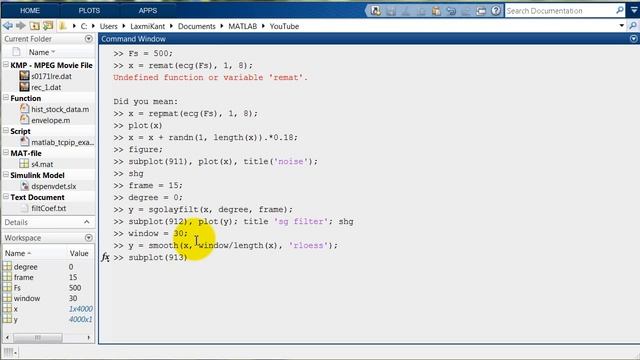Click the envelope.m function icon
This screenshot has height=360, width=640.
pyautogui.click(x=24, y=120)
